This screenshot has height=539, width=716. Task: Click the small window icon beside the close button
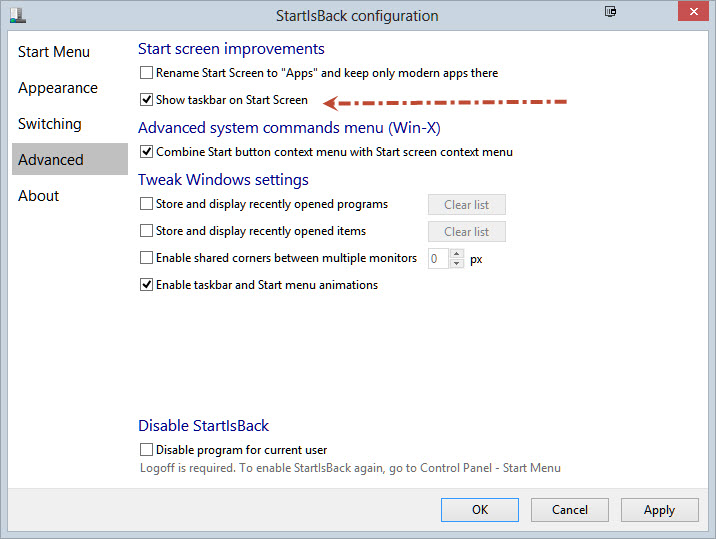[610, 12]
